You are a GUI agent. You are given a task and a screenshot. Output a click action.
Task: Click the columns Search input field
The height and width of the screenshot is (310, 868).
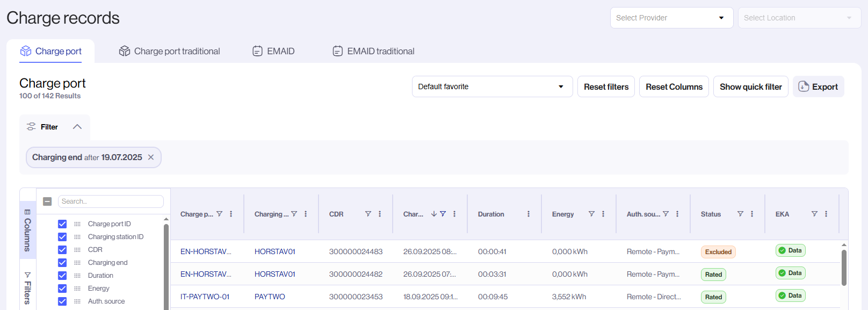tap(111, 201)
